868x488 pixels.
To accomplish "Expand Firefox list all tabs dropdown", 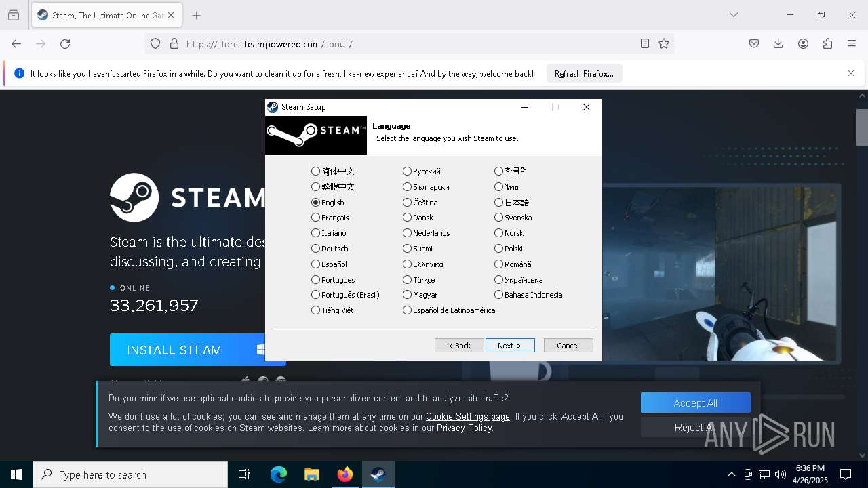I will pos(734,15).
